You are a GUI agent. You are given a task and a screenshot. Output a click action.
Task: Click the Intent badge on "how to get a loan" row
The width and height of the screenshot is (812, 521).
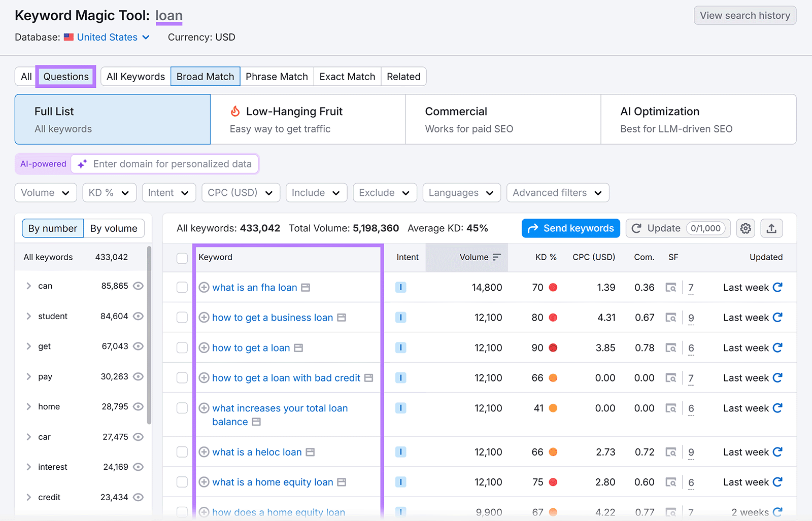[x=400, y=348]
